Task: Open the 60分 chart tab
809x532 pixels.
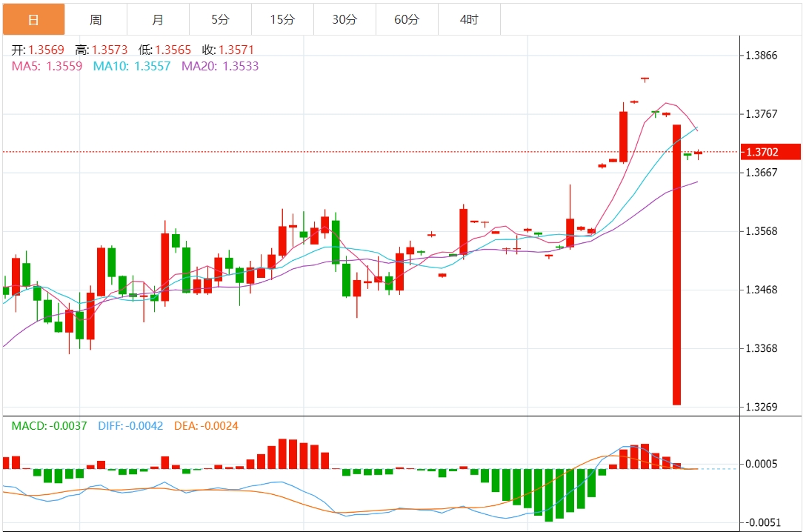Action: pos(407,19)
